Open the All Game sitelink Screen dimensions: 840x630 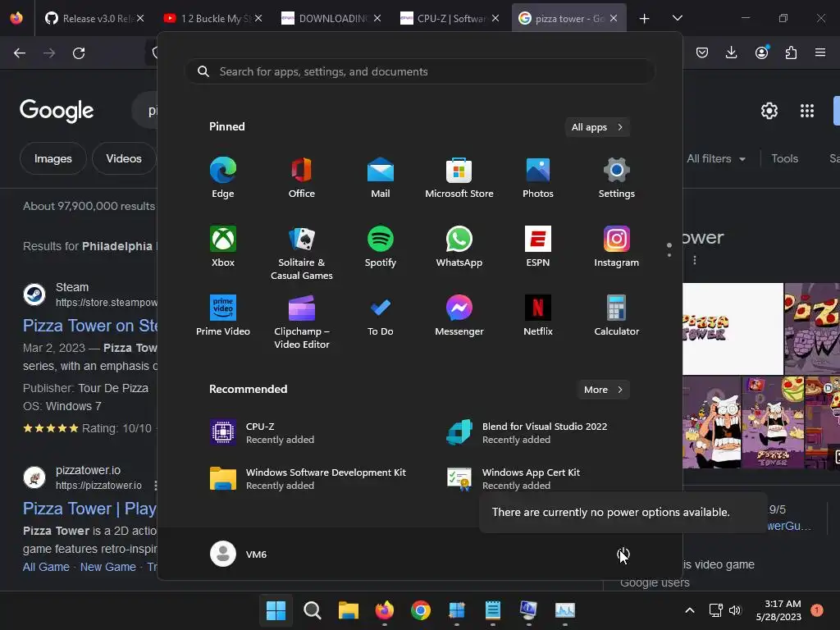46,567
